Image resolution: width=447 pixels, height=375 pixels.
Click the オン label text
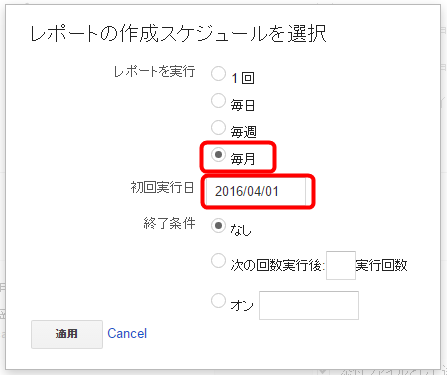[x=242, y=305]
